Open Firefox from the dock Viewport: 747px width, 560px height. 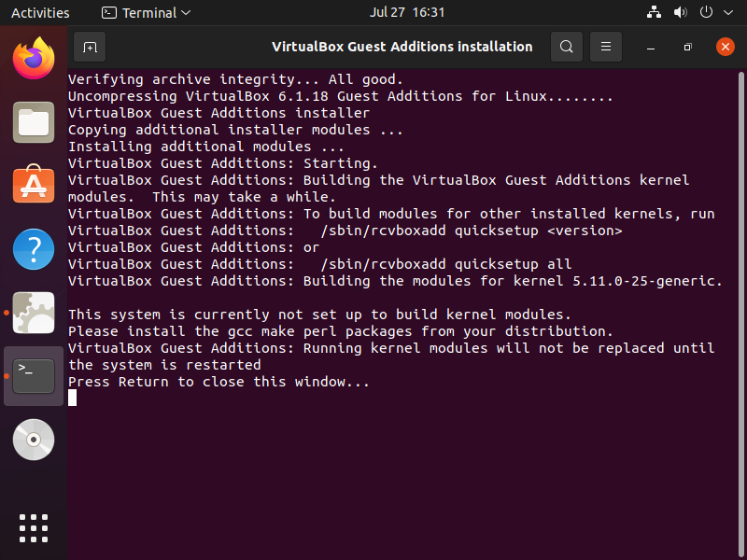[x=34, y=58]
